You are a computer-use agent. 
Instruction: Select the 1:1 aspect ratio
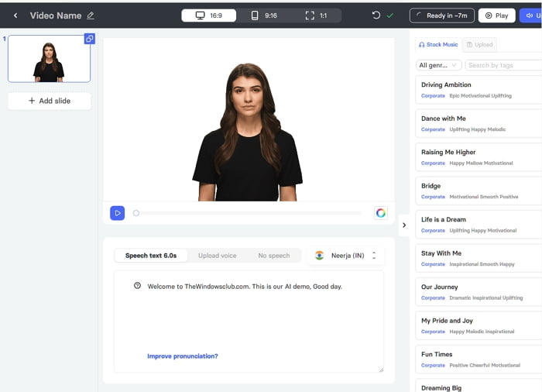coord(316,15)
